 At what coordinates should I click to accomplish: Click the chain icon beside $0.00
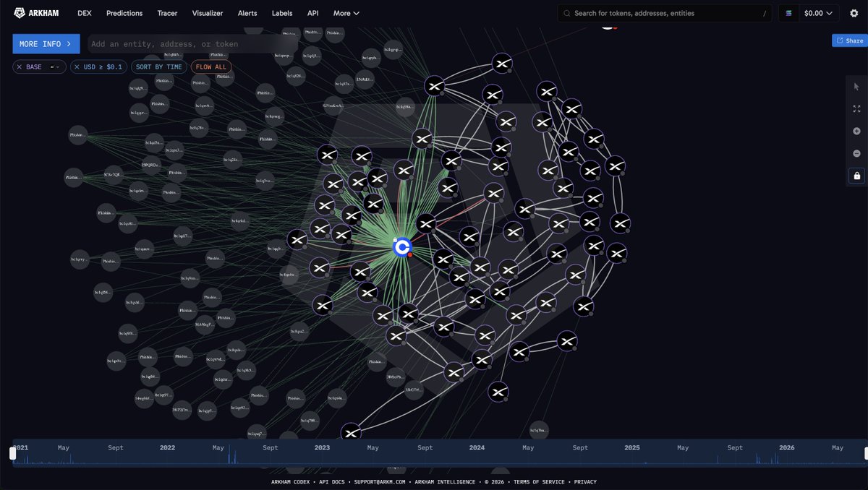(x=788, y=13)
